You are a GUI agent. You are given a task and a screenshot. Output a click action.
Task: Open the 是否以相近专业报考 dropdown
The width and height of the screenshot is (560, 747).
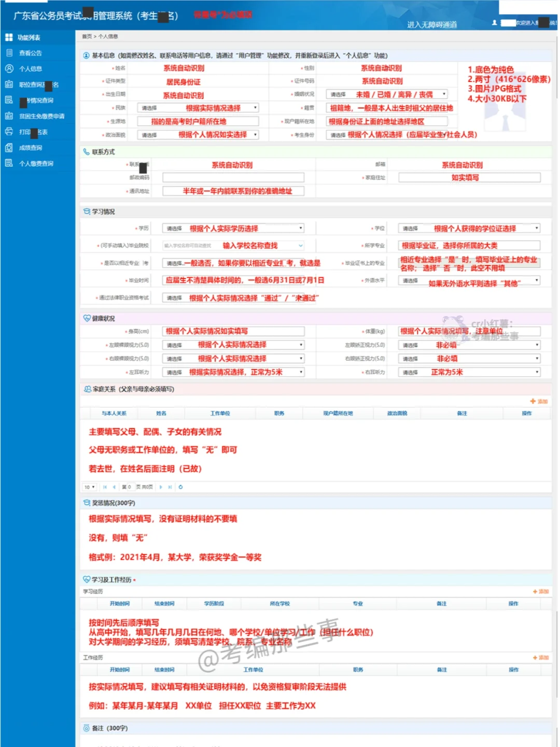tap(233, 263)
